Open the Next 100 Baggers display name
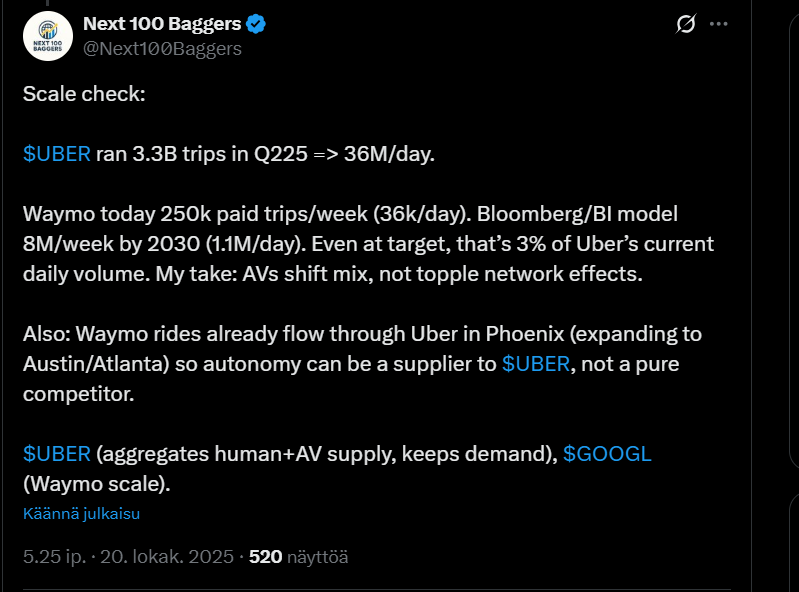The height and width of the screenshot is (592, 799). [161, 24]
